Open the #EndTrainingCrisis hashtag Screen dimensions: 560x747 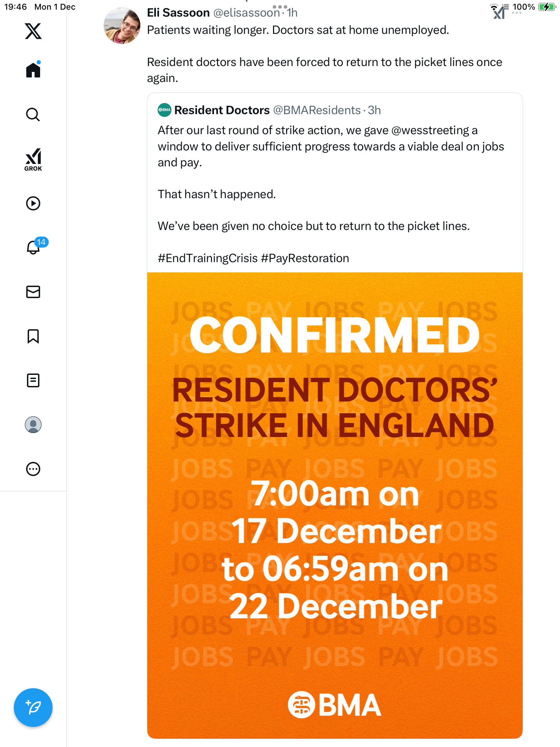(208, 258)
